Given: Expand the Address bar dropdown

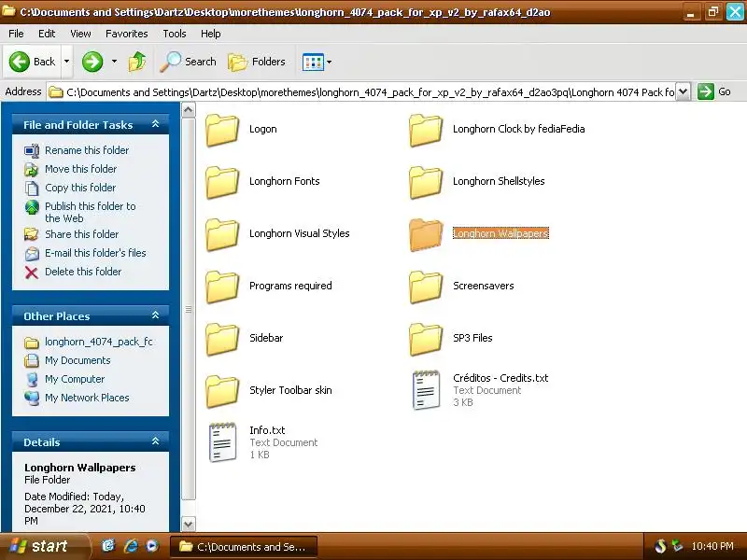Looking at the screenshot, I should pos(684,91).
